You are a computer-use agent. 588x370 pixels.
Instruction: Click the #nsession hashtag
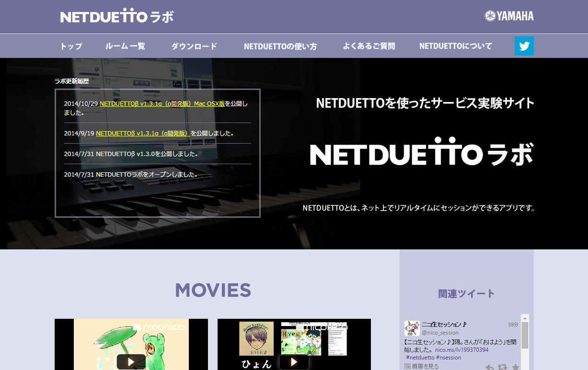tap(449, 357)
